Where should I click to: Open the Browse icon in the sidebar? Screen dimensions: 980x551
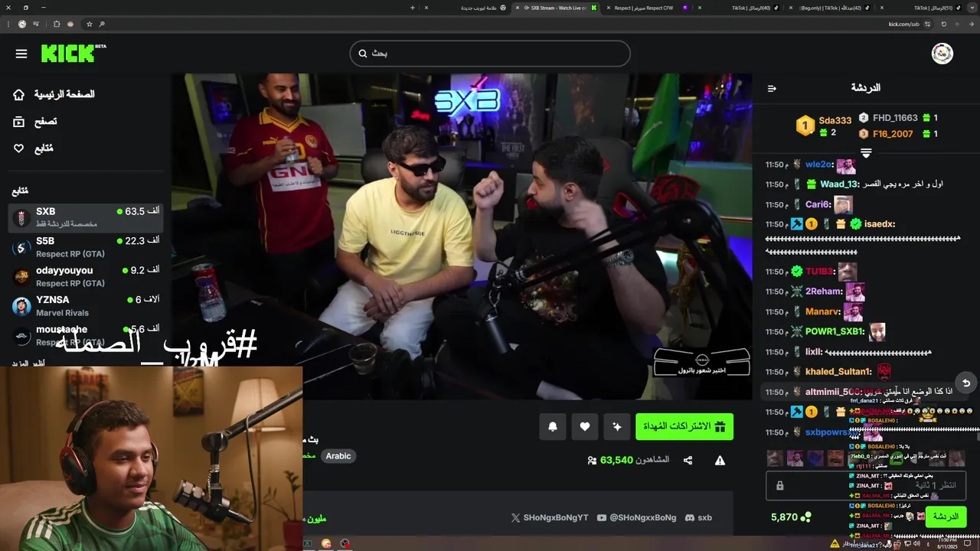[x=19, y=122]
